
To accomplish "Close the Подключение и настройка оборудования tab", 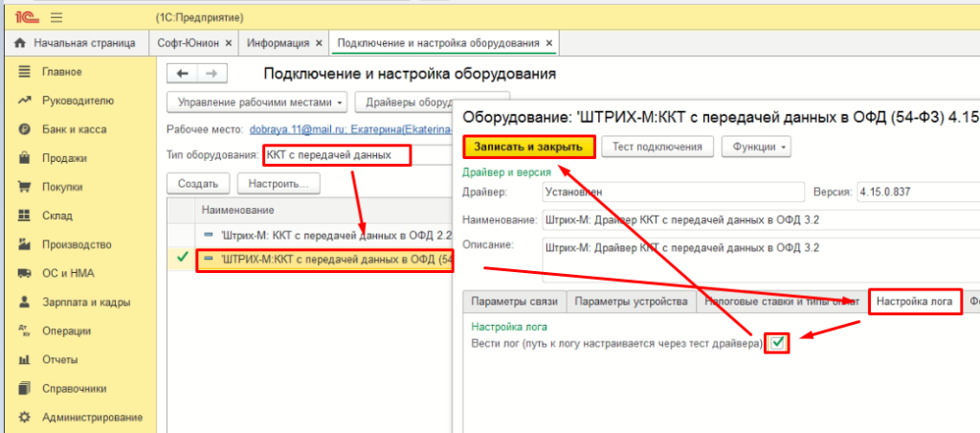I will tap(548, 43).
